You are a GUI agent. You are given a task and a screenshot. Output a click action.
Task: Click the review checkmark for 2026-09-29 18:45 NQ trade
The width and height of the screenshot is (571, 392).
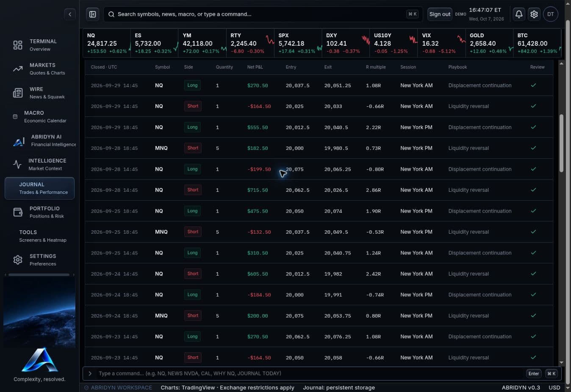pyautogui.click(x=533, y=127)
